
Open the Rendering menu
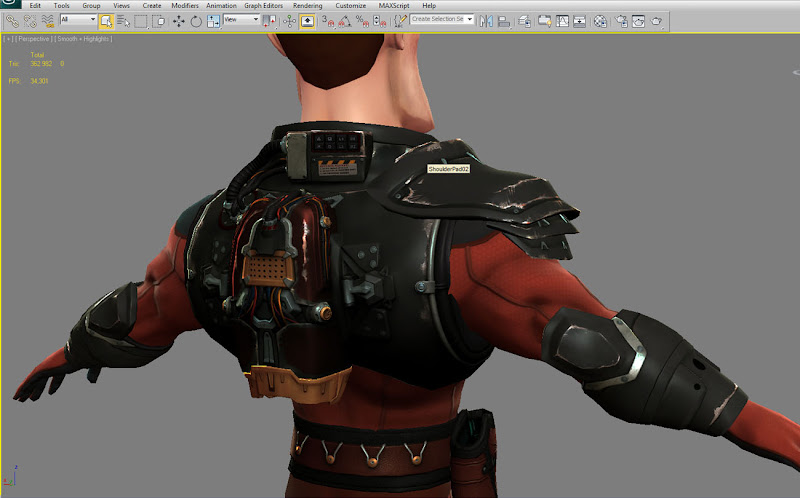(308, 6)
